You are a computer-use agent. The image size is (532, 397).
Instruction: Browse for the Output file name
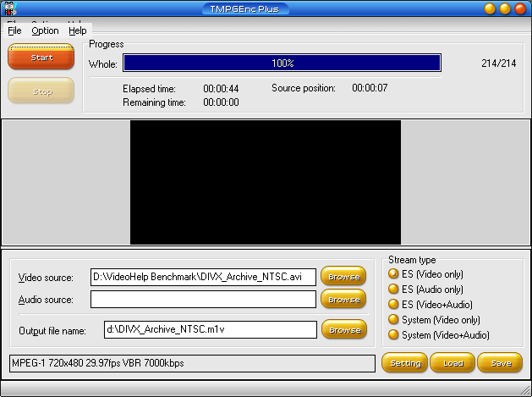coord(344,329)
